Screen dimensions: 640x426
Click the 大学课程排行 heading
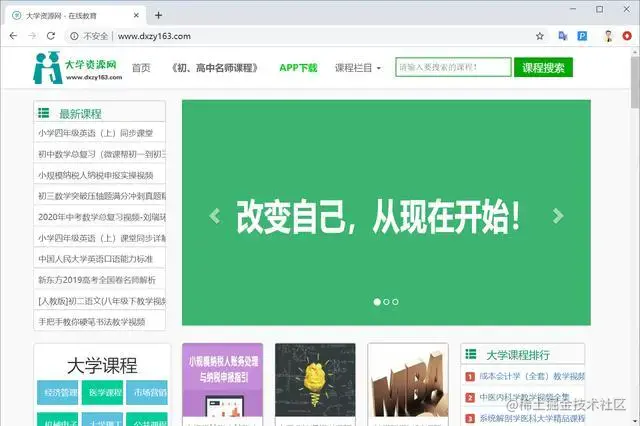518,355
